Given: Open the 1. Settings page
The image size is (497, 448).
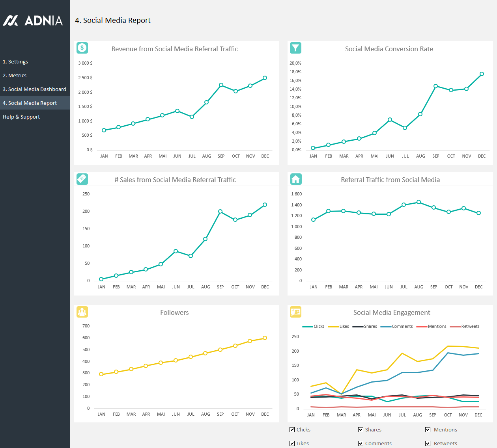Looking at the screenshot, I should pos(15,61).
